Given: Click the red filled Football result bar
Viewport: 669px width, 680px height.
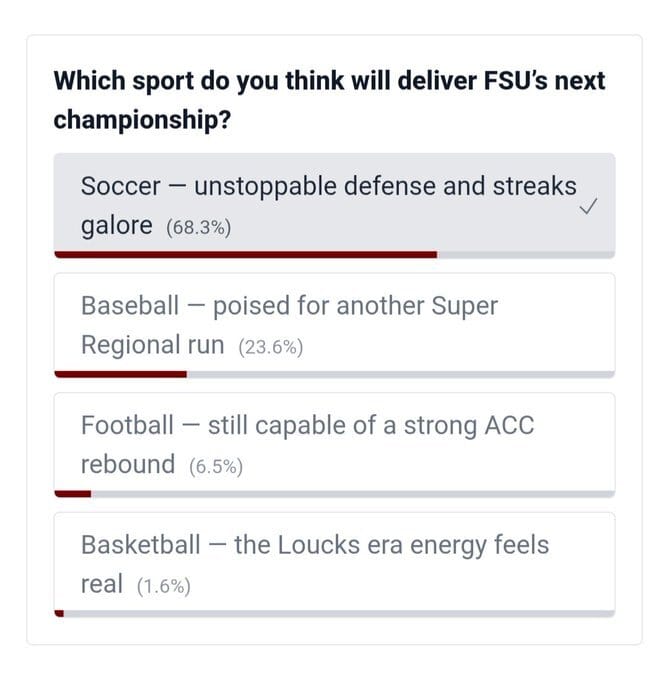Looking at the screenshot, I should pos(72,493).
